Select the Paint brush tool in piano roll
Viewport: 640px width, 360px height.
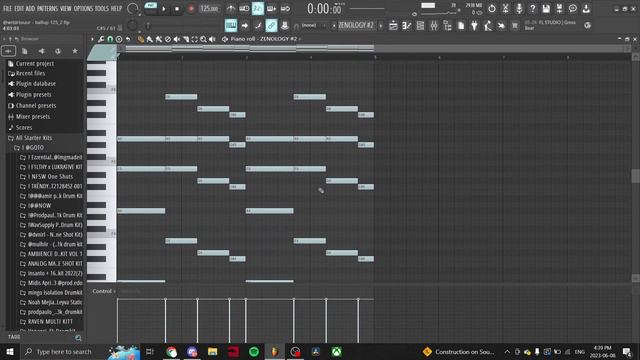(150, 39)
